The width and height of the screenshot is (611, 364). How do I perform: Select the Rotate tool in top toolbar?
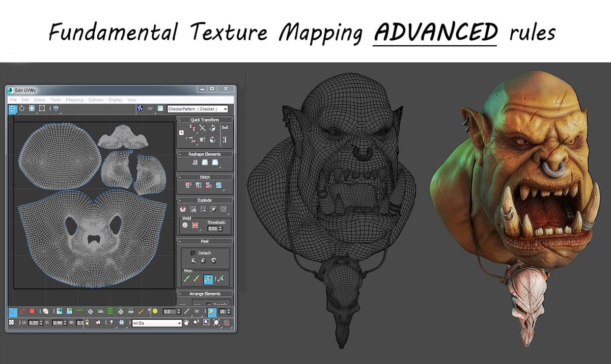pos(22,108)
